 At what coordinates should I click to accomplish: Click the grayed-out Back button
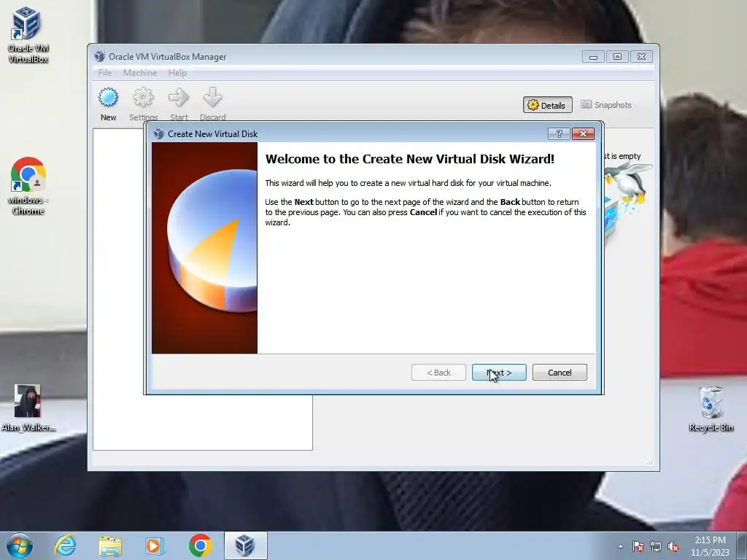click(x=438, y=373)
